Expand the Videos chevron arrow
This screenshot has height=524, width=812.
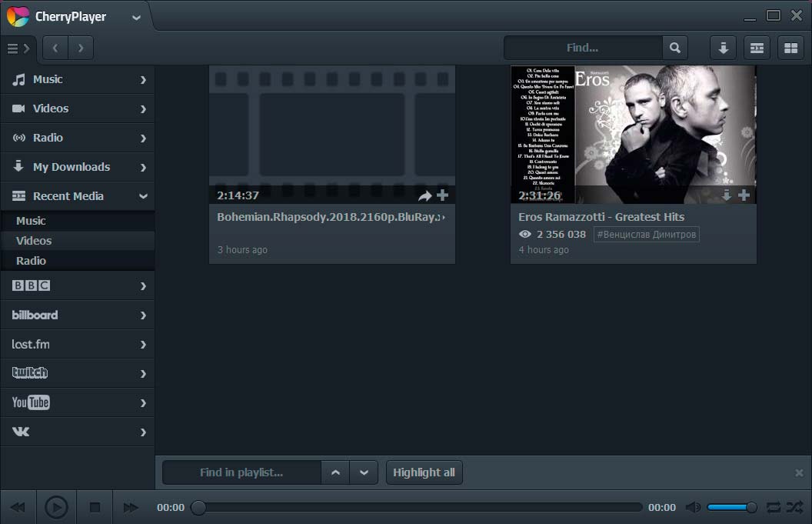(144, 108)
